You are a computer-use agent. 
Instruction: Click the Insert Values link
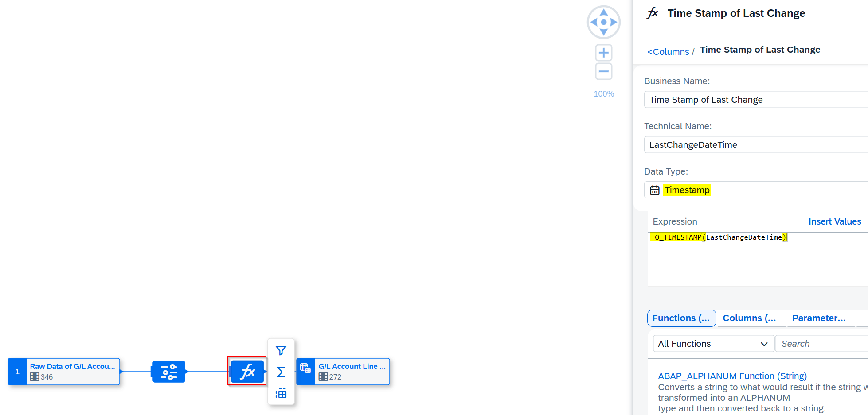(x=834, y=221)
